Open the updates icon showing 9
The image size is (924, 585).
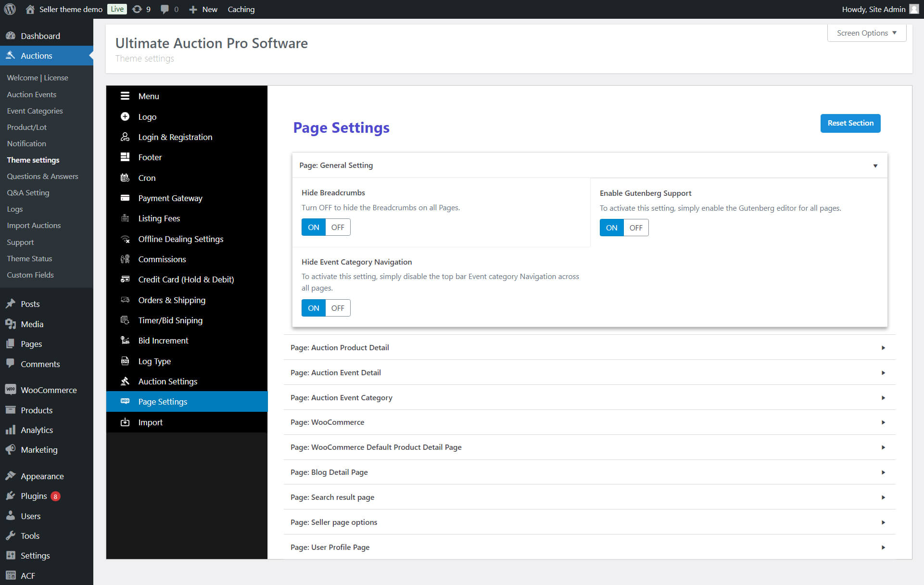pos(137,9)
